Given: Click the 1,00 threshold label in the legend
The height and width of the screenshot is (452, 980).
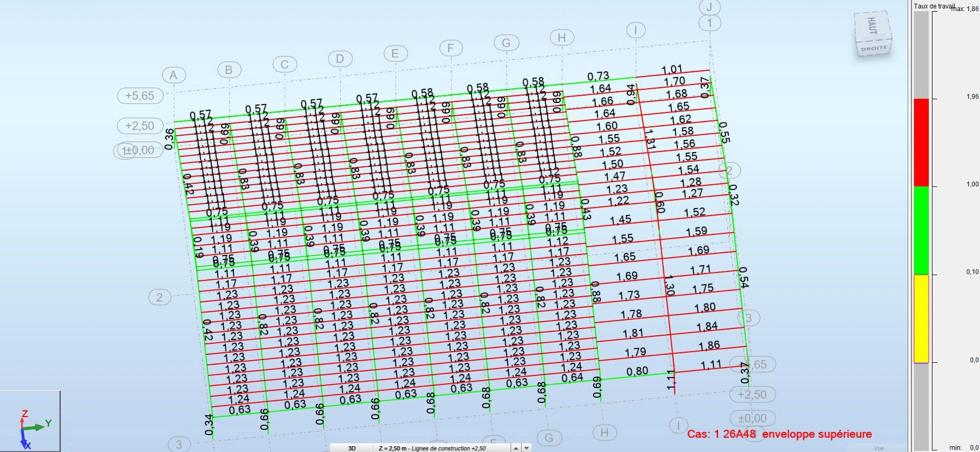Looking at the screenshot, I should (x=972, y=184).
